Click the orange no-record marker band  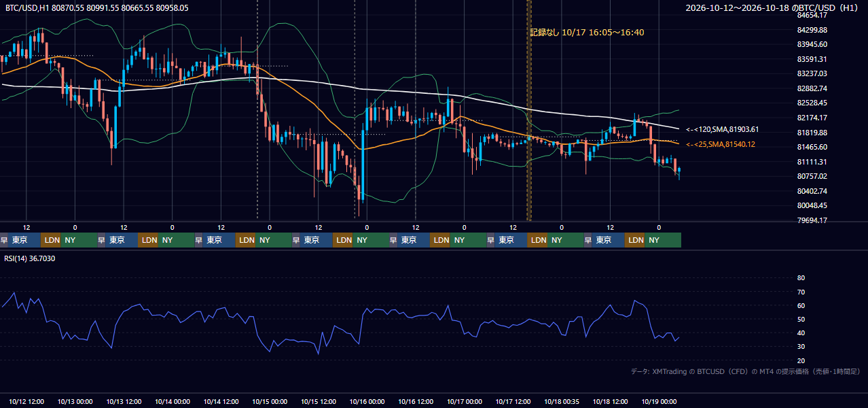529,110
